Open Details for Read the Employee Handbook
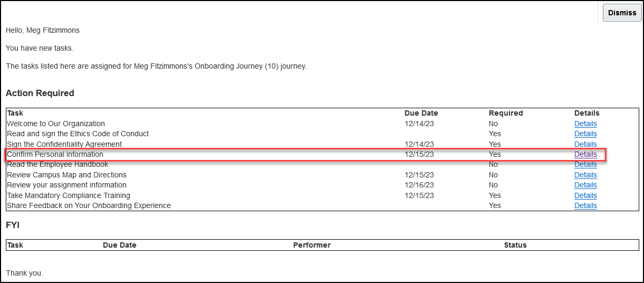 (585, 164)
